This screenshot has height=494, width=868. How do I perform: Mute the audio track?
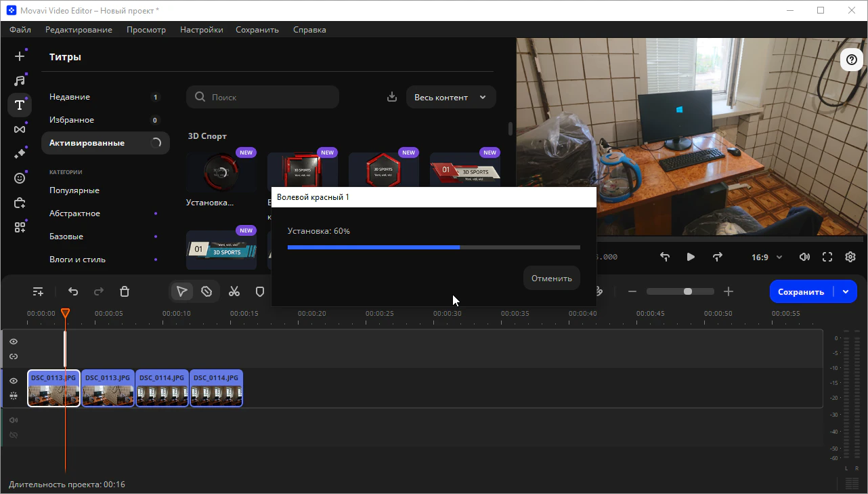pyautogui.click(x=14, y=420)
